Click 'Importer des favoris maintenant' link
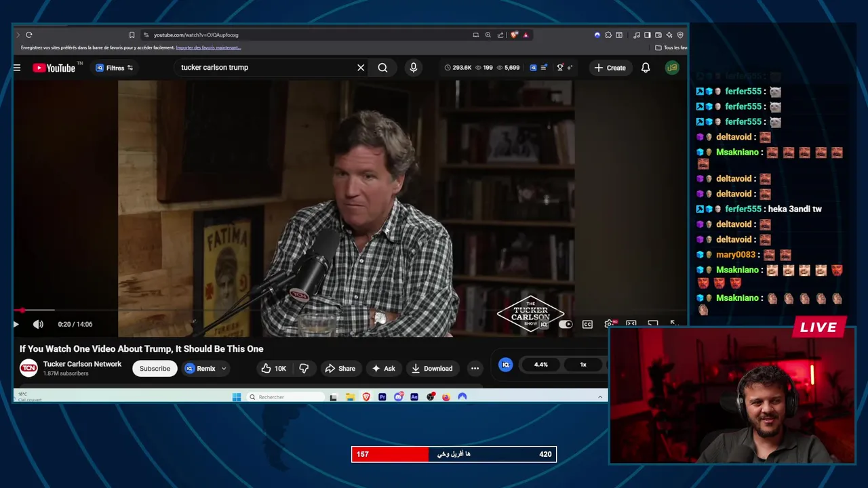Screen dimensions: 868x488 208,47
